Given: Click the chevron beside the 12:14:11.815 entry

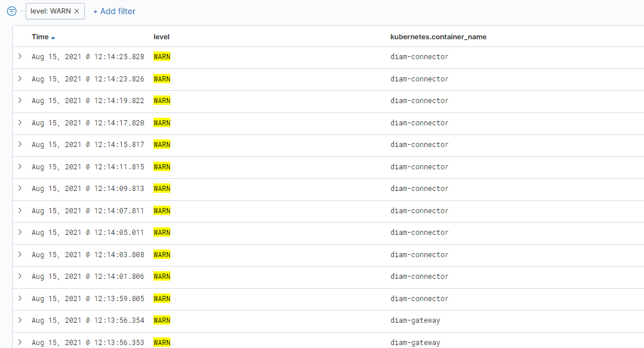Looking at the screenshot, I should click(x=19, y=166).
